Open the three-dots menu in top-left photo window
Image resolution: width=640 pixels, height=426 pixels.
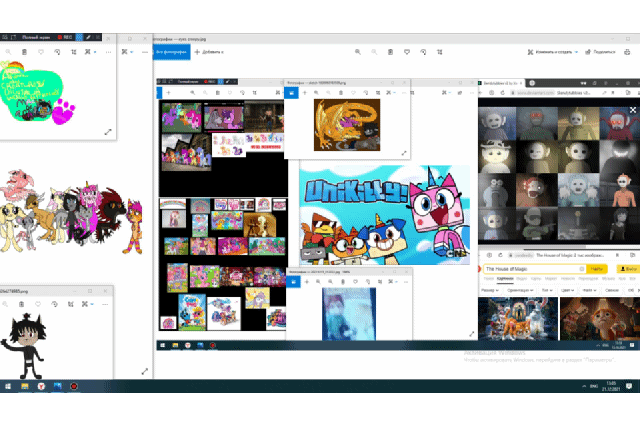pos(110,51)
